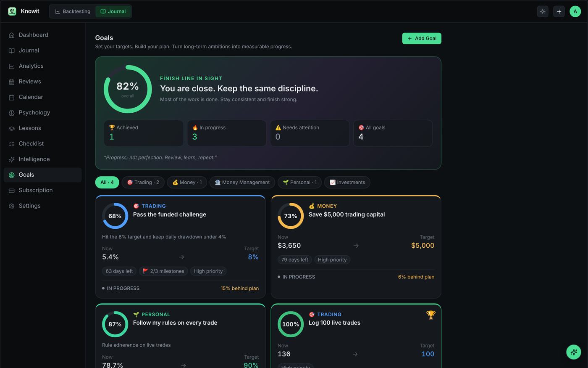Open the In progress stat card
This screenshot has width=588, height=368.
227,133
